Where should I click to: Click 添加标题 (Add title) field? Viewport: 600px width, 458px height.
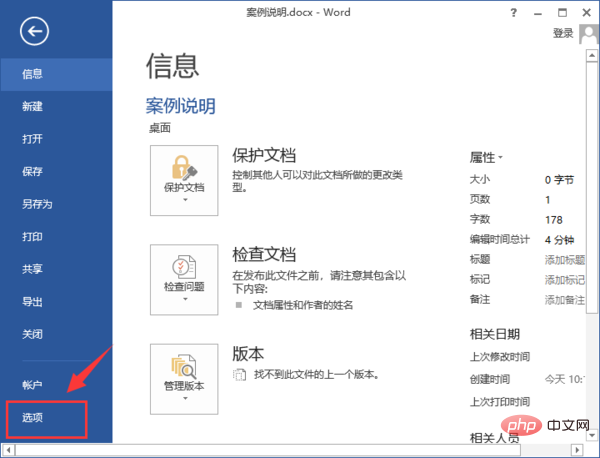pos(565,259)
